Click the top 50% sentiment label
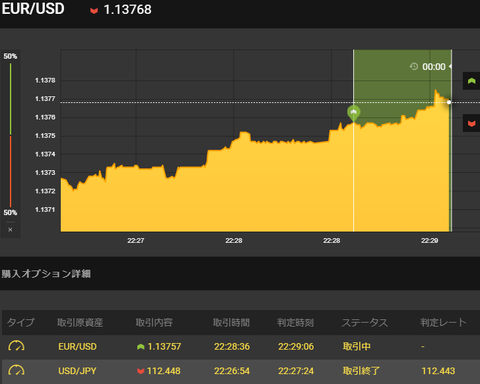The width and height of the screenshot is (480, 384). (10, 56)
